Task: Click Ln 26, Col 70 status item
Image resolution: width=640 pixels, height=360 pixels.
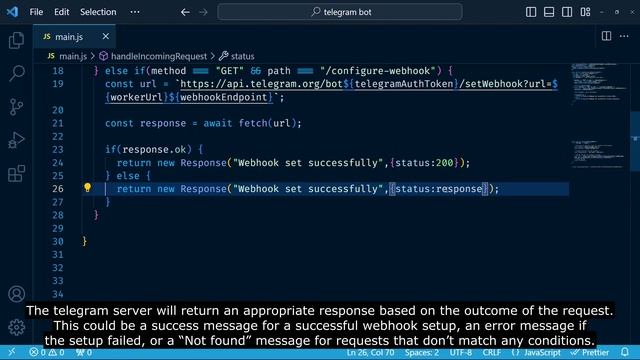Action: pos(371,352)
